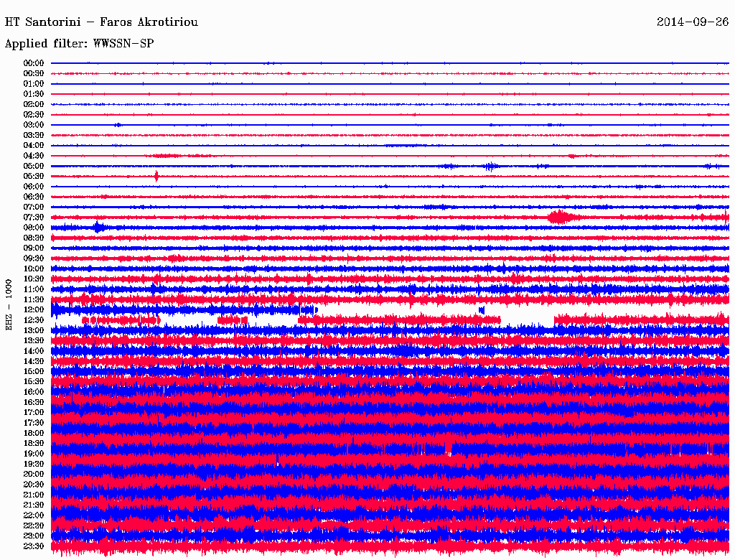This screenshot has width=735, height=560.
Task: Click the 12:30 time label
Action: click(x=33, y=320)
